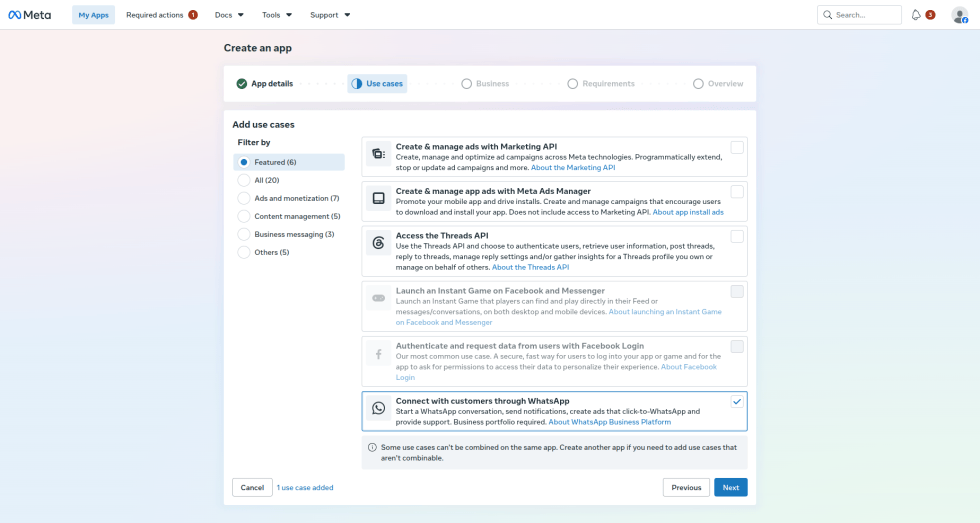
Task: Expand the Docs dropdown menu
Action: click(x=229, y=15)
